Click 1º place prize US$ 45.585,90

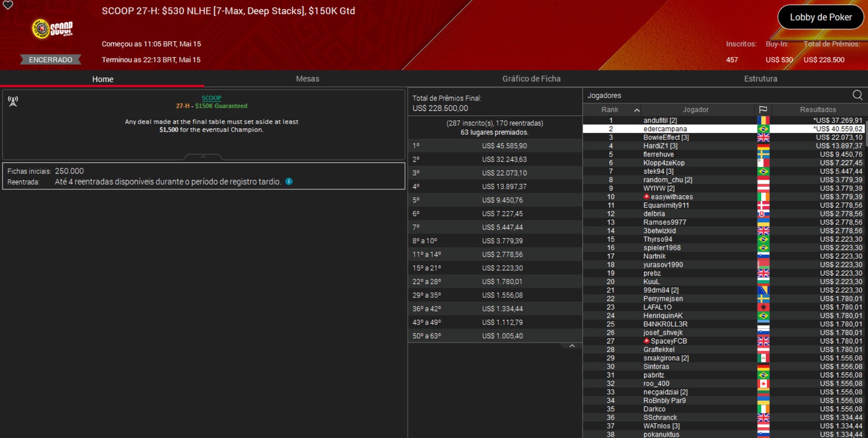click(x=504, y=146)
